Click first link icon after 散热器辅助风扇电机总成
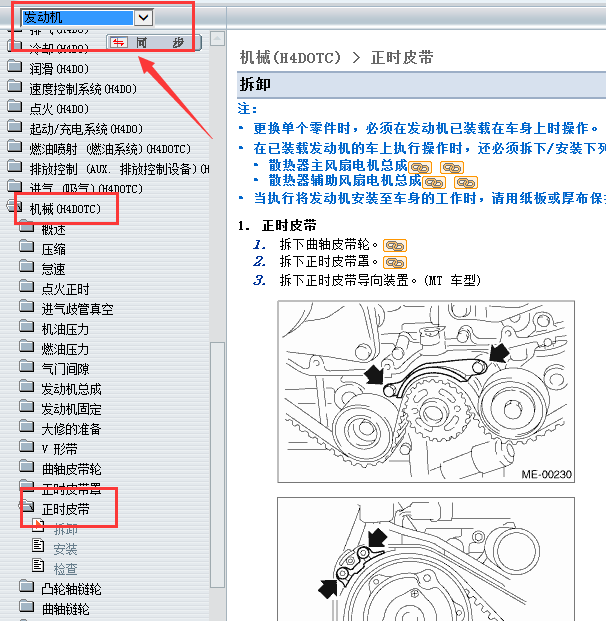This screenshot has width=606, height=621. point(434,182)
